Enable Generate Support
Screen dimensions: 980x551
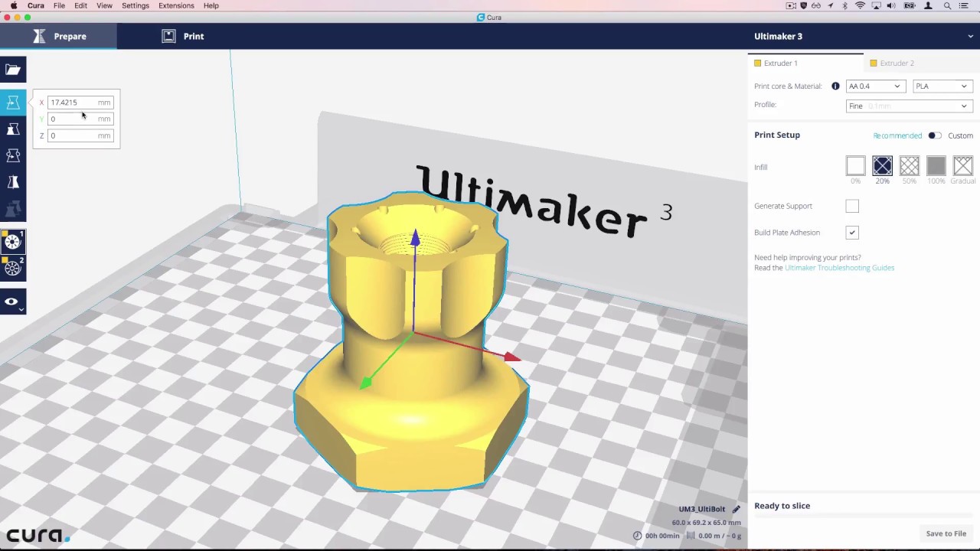coord(852,206)
